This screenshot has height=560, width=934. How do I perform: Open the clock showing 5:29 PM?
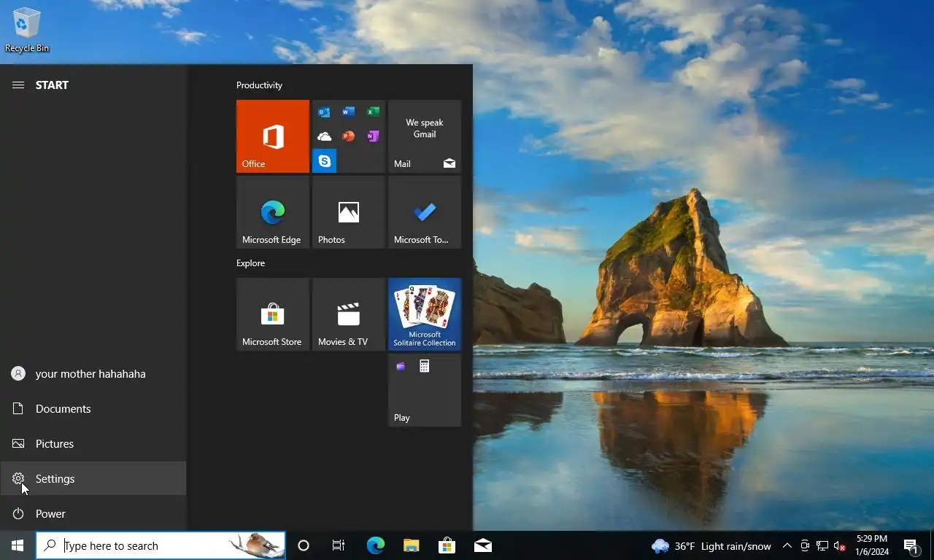(x=872, y=545)
